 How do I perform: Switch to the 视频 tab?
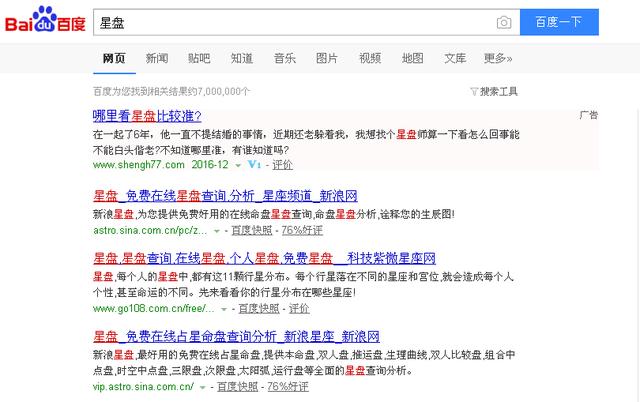(x=370, y=58)
